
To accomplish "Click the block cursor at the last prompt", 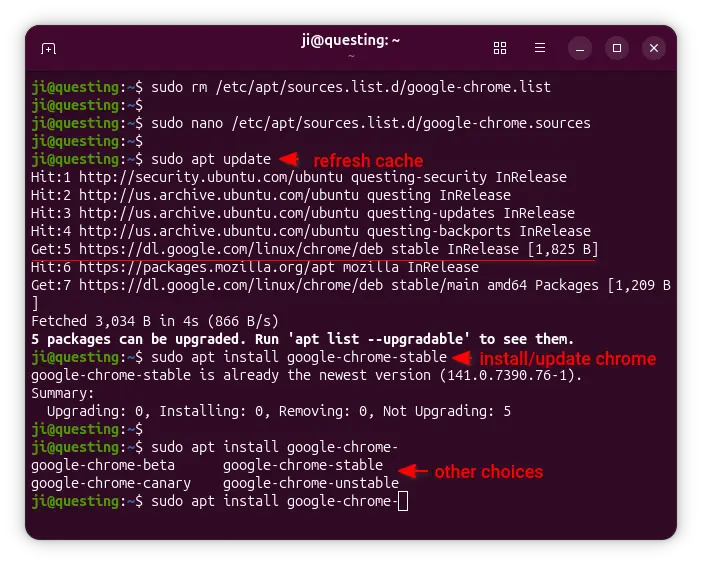I will tap(403, 502).
